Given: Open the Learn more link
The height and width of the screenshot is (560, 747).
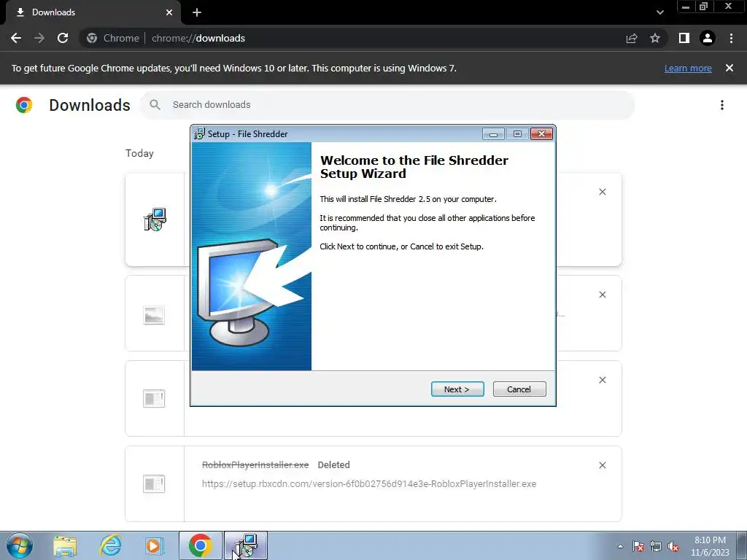Looking at the screenshot, I should pyautogui.click(x=688, y=68).
